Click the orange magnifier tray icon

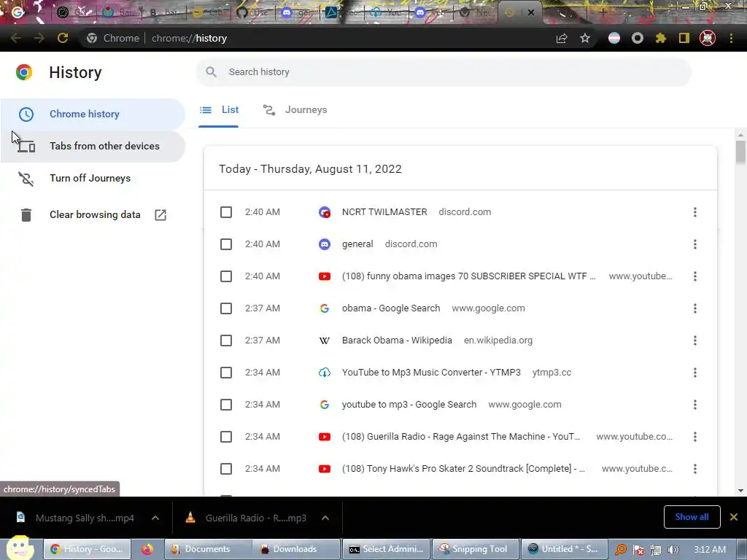pyautogui.click(x=621, y=550)
